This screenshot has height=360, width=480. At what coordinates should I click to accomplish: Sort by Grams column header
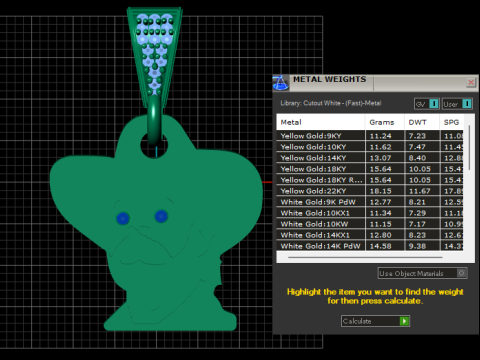point(385,122)
